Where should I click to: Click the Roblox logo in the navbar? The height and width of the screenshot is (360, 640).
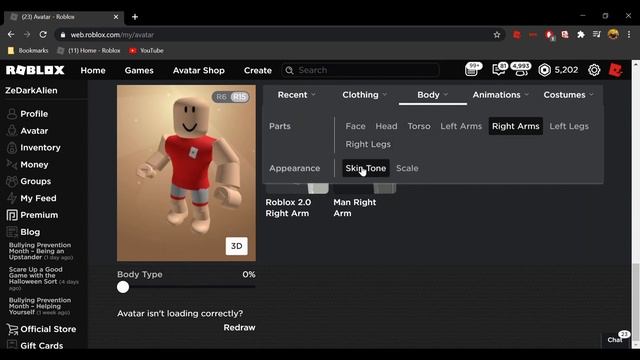coord(35,70)
